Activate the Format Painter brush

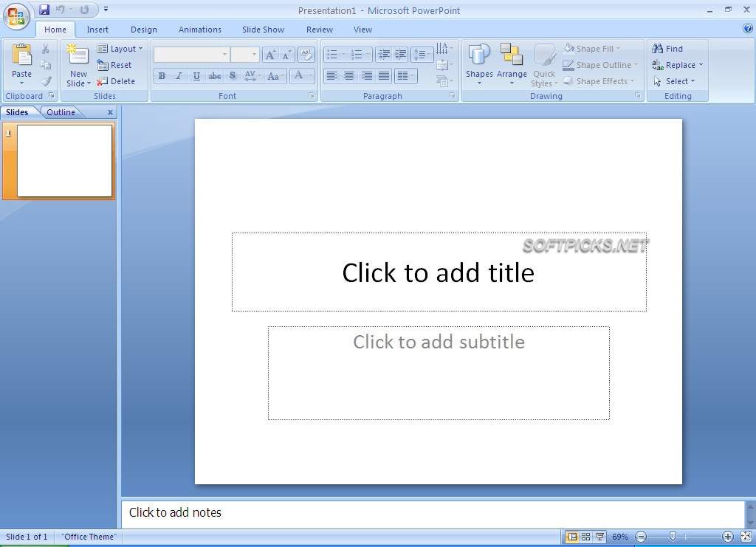46,81
